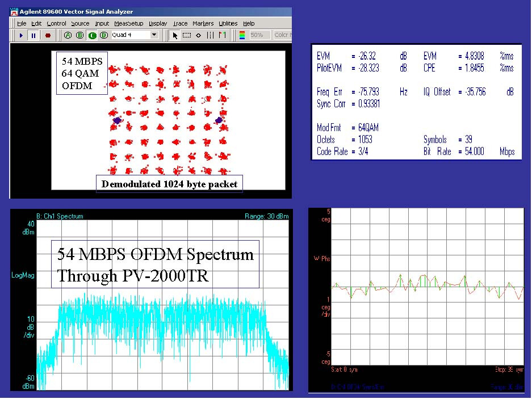Viewport: 532px width, 399px height.
Task: Click the 'Start 0 sym' label
Action: pos(345,369)
